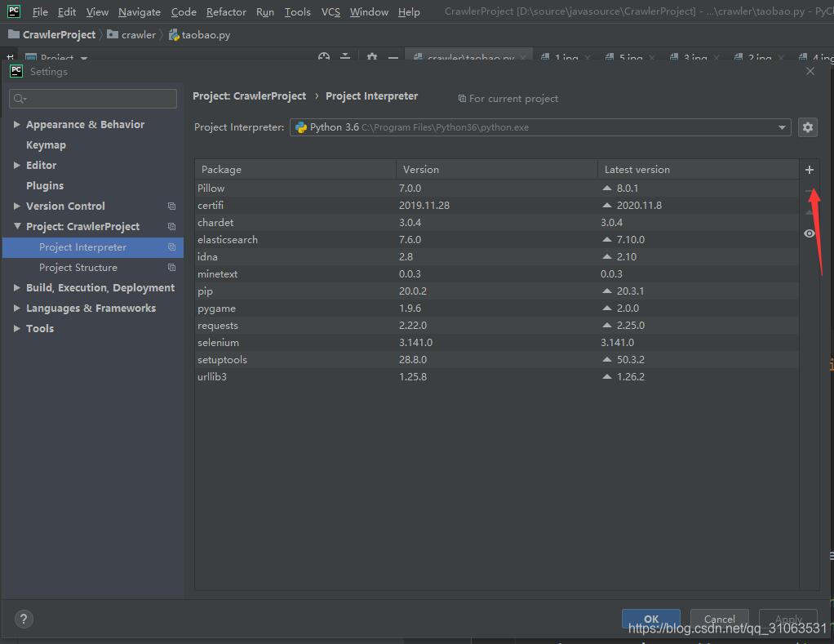Select Project Interpreter tree item
This screenshot has width=834, height=644.
click(93, 247)
